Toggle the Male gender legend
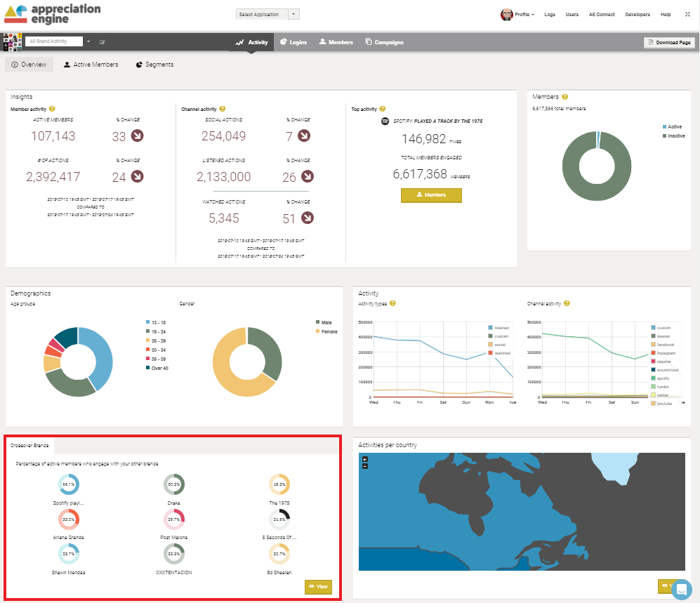This screenshot has height=603, width=700. pos(324,322)
